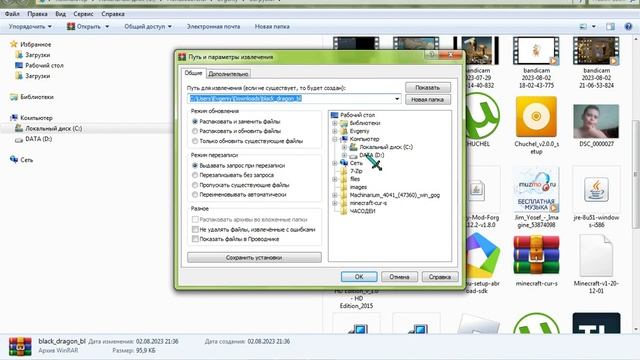Viewport: 640px width, 360px height.
Task: Collapse the Компьютер node in dialog tree
Action: [335, 139]
